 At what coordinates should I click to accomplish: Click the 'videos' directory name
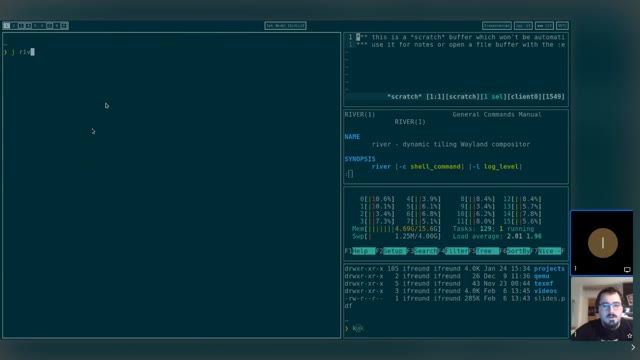point(545,291)
